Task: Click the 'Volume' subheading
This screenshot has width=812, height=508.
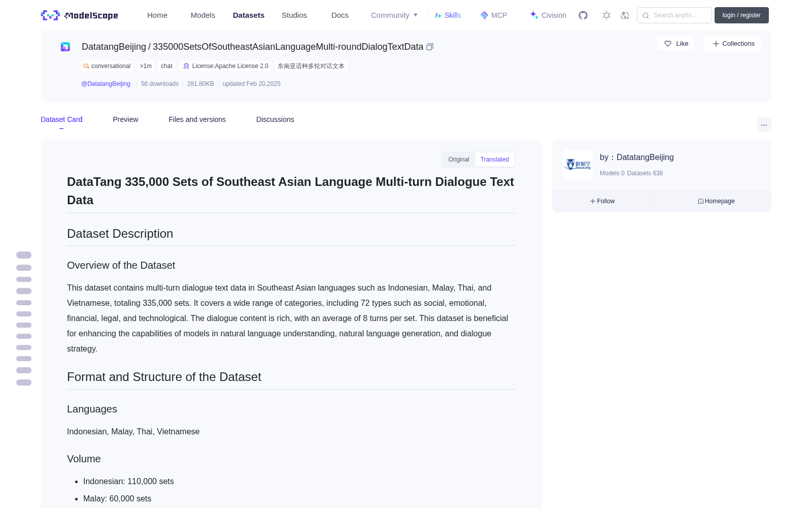Action: (84, 459)
